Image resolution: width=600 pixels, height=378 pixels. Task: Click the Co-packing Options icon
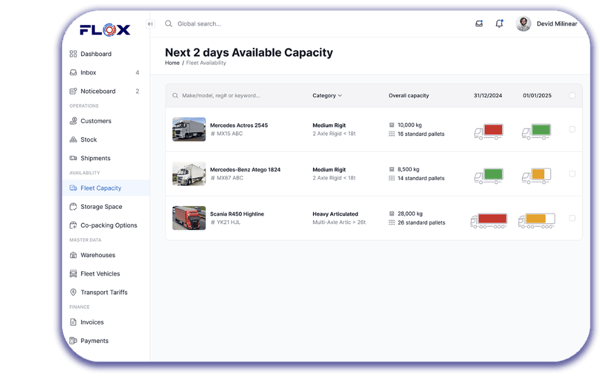(73, 225)
